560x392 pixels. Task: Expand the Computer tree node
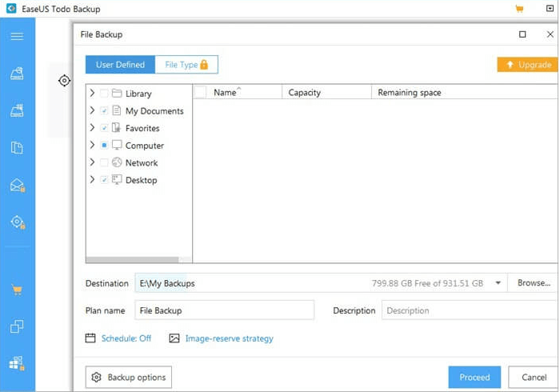pyautogui.click(x=92, y=146)
